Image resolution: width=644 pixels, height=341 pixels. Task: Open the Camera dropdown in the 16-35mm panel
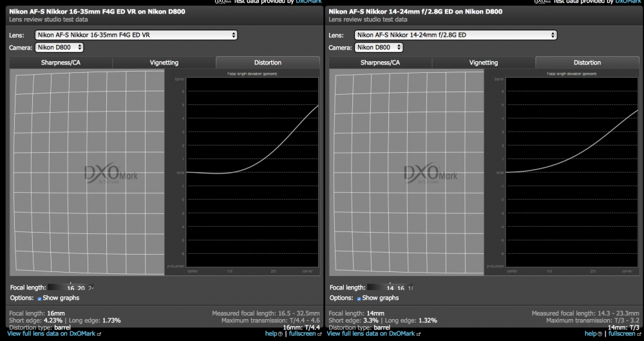59,47
